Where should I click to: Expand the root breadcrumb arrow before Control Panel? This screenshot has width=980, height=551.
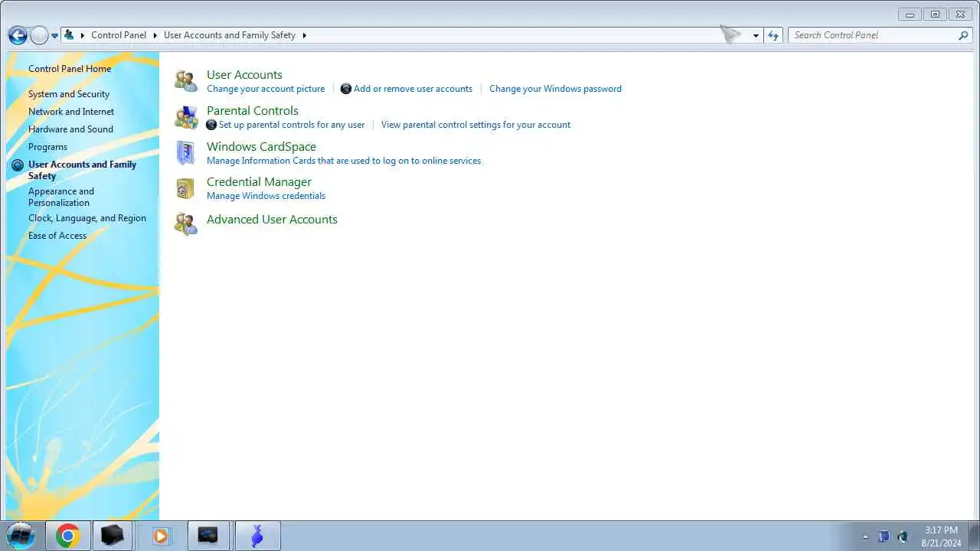tap(83, 35)
